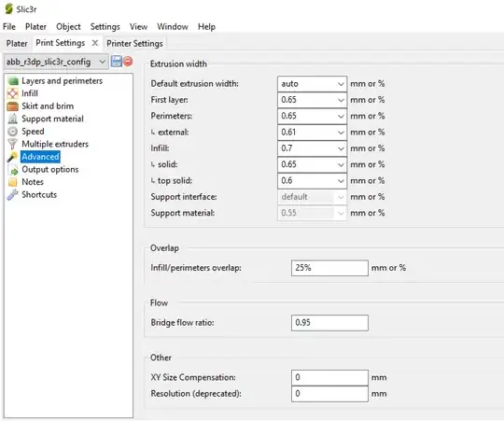Image resolution: width=504 pixels, height=421 pixels.
Task: Open the Window menu
Action: point(173,27)
